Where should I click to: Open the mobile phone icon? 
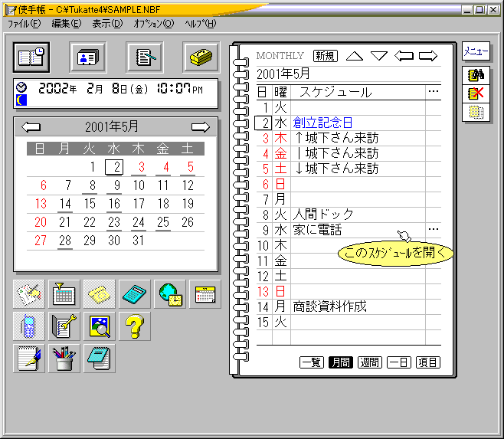coord(29,326)
